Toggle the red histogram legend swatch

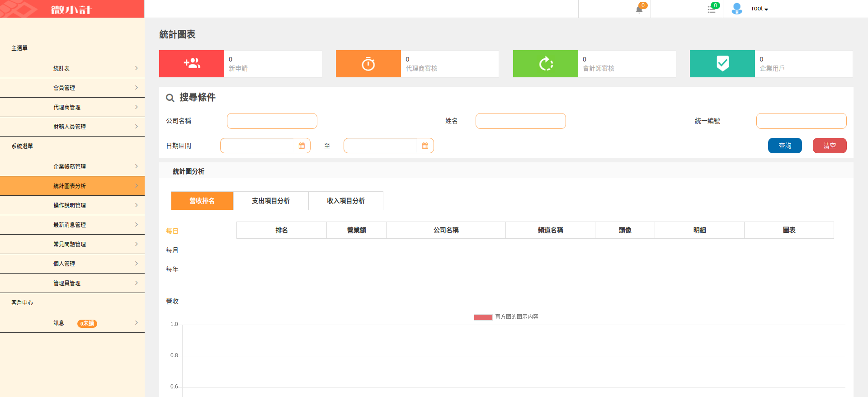pyautogui.click(x=483, y=317)
